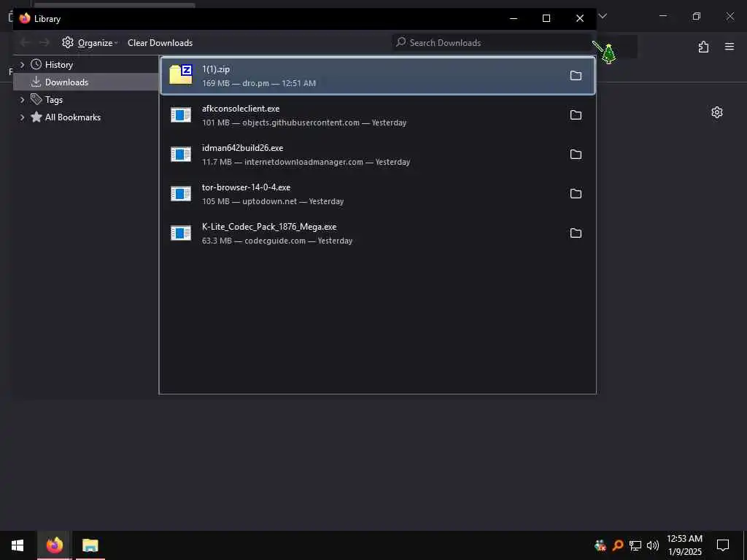Image resolution: width=747 pixels, height=560 pixels.
Task: Click the search magnifier in Search Downloads
Action: pos(401,42)
